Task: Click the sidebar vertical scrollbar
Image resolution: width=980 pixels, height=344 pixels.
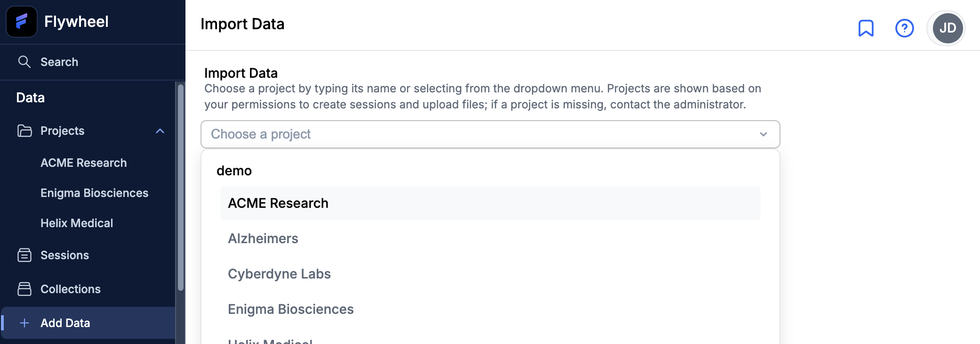Action: (x=181, y=187)
